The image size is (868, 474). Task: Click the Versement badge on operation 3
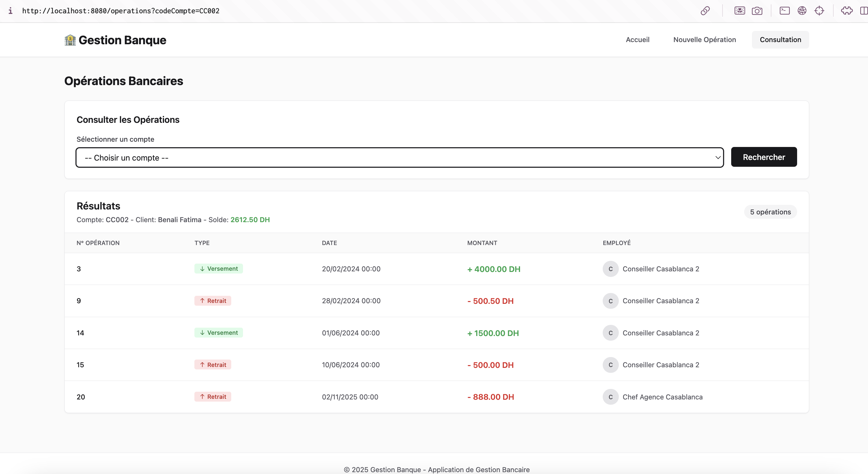coord(218,269)
